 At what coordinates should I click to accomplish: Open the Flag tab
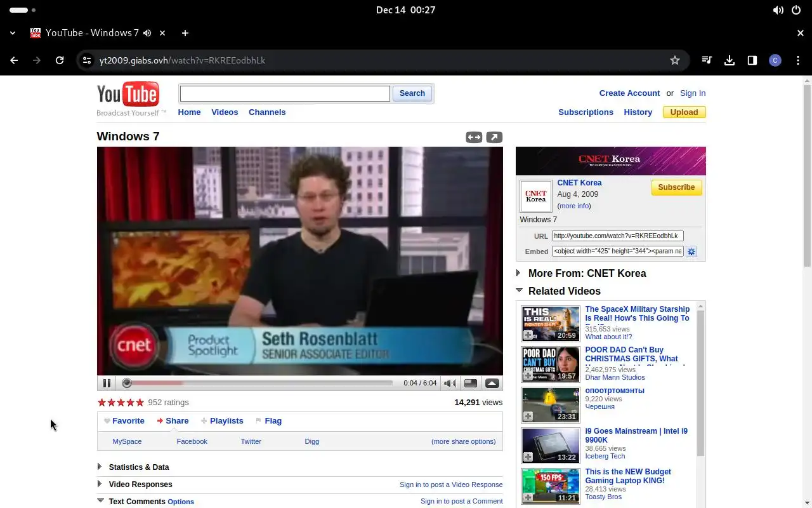(x=268, y=420)
